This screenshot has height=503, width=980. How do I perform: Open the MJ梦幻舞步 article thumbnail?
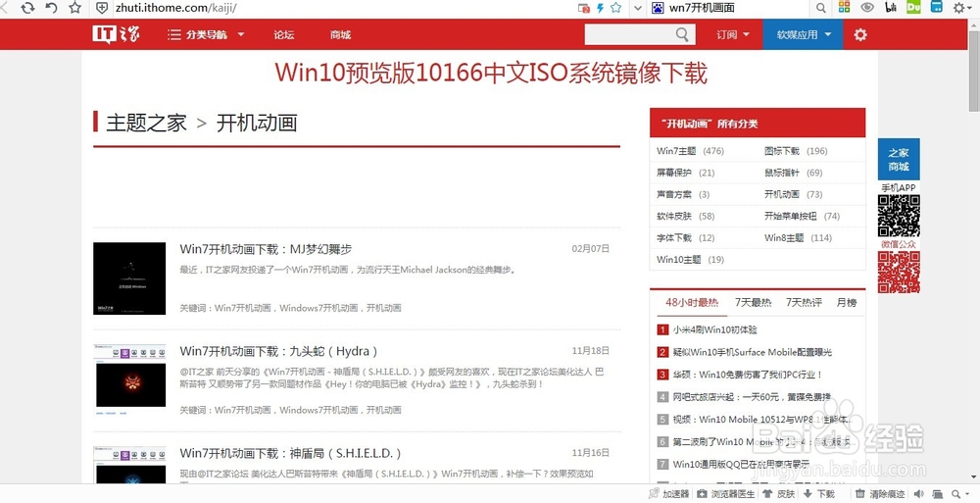pyautogui.click(x=129, y=278)
